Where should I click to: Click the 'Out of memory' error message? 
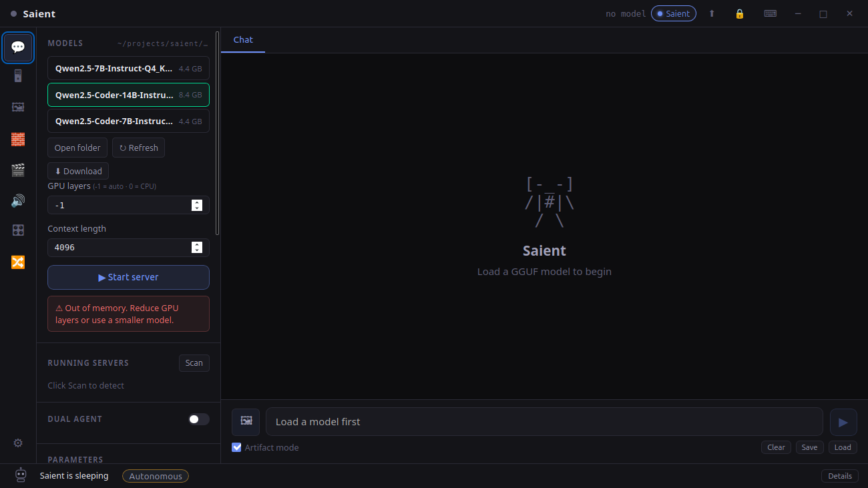128,314
